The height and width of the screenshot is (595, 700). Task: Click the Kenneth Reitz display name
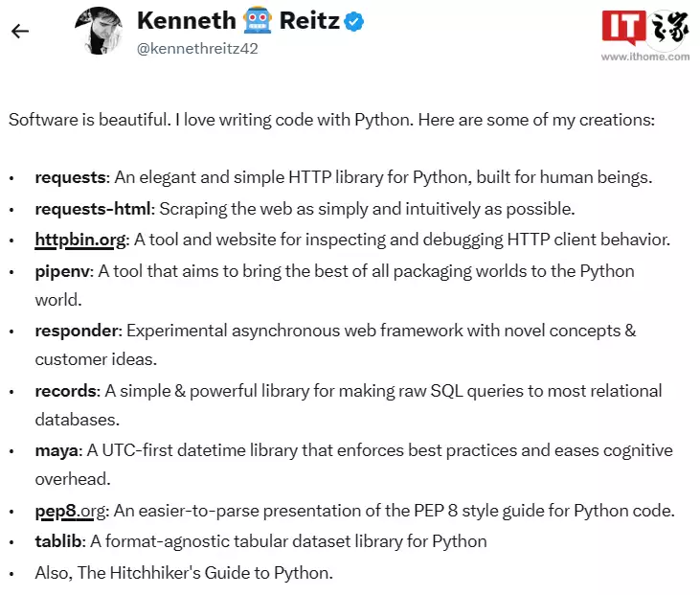238,21
